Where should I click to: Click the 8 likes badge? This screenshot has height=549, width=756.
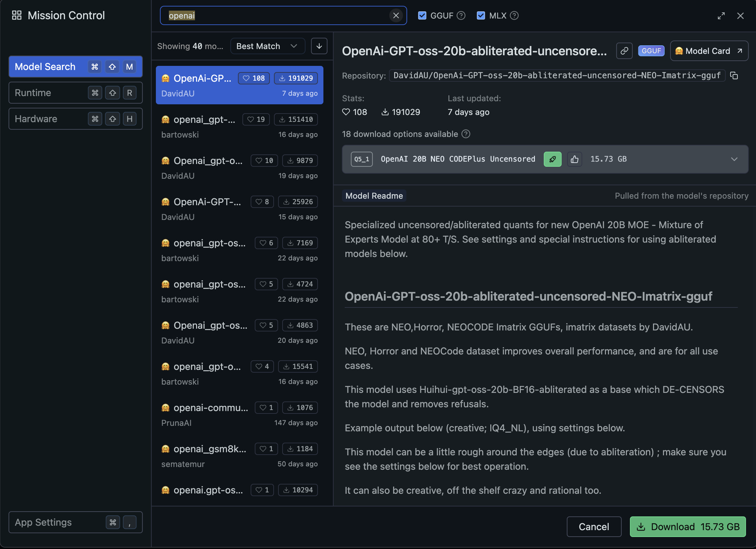click(x=262, y=202)
